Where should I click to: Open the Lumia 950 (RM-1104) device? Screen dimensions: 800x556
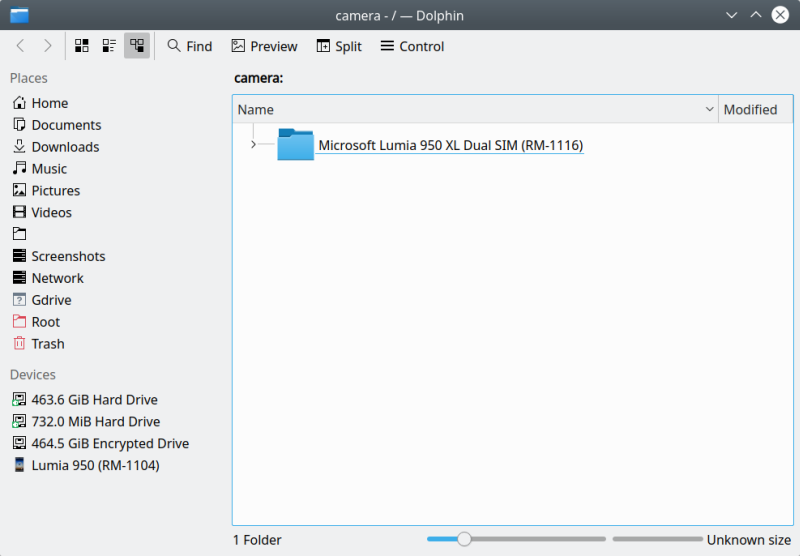[86, 465]
